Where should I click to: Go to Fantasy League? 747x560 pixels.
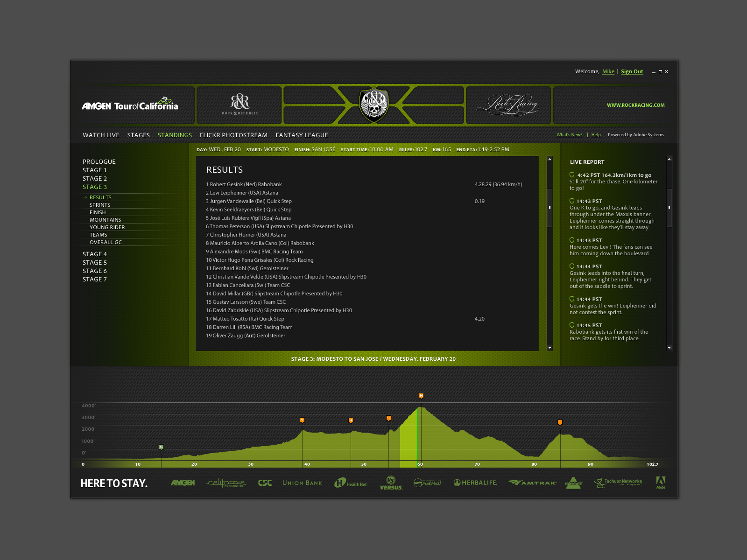point(302,135)
